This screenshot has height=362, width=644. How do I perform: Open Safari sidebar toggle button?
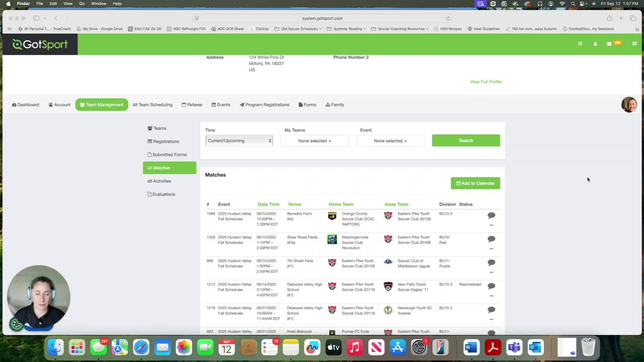pyautogui.click(x=36, y=18)
